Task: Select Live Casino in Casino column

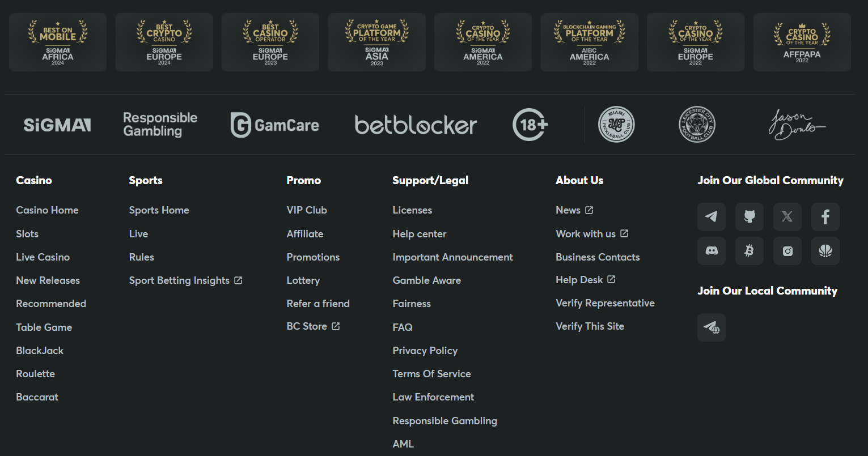Action: 43,257
